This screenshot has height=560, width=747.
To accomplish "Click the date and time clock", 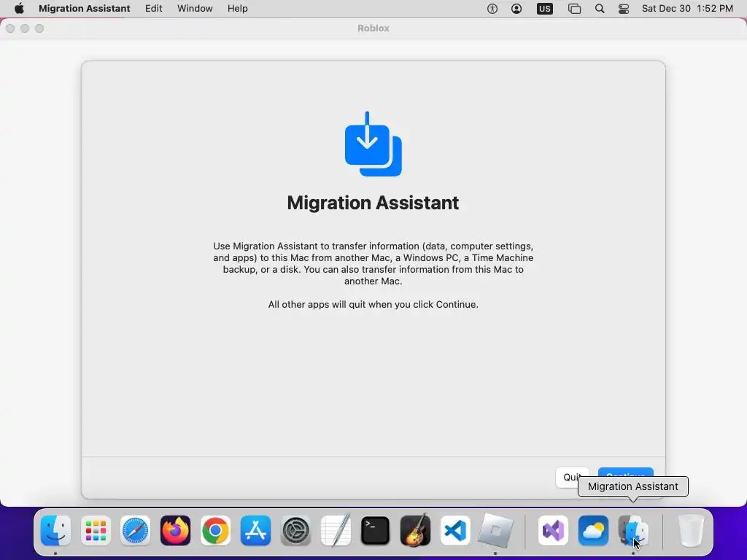I will click(x=687, y=9).
